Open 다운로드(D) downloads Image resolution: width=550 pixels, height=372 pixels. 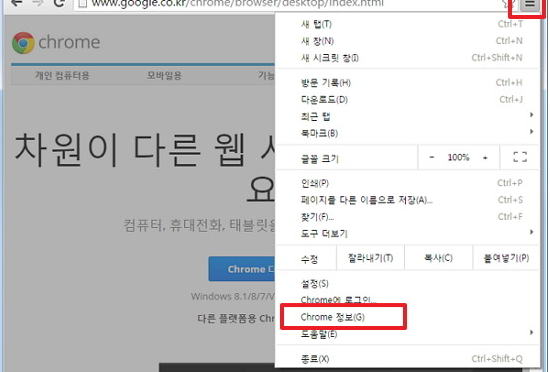click(408, 100)
